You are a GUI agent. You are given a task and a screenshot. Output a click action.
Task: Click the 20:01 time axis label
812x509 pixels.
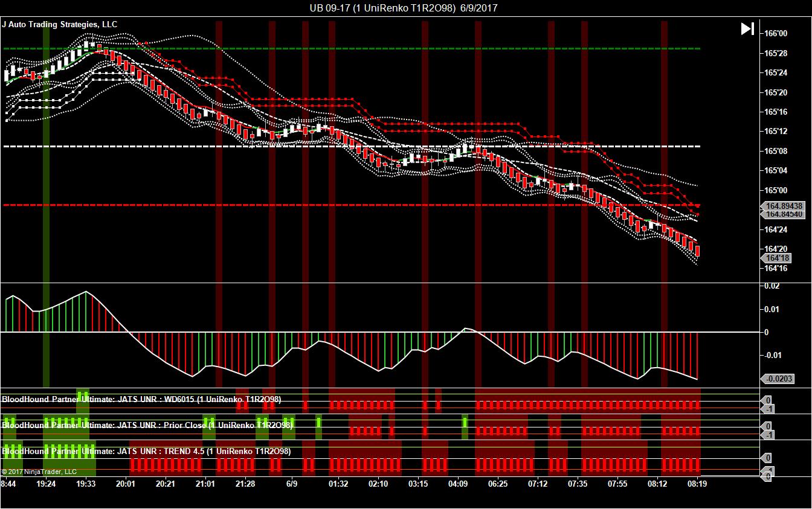click(126, 484)
